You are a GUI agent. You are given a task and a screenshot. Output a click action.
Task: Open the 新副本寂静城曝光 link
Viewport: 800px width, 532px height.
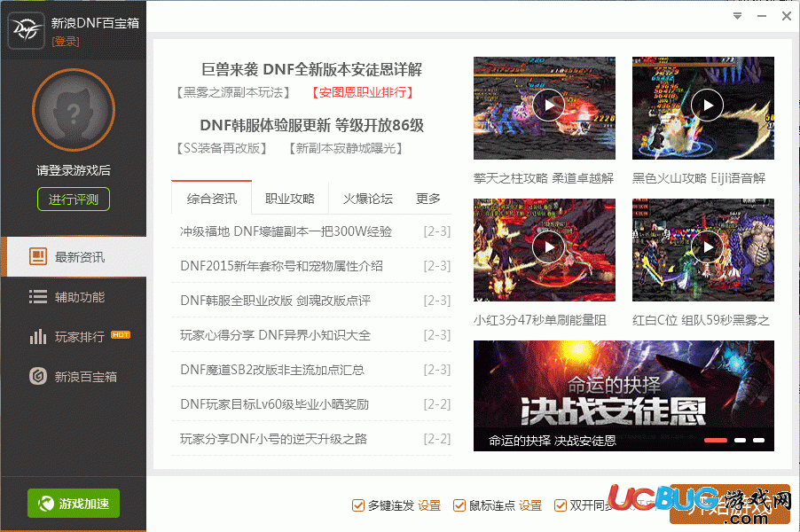tap(345, 148)
